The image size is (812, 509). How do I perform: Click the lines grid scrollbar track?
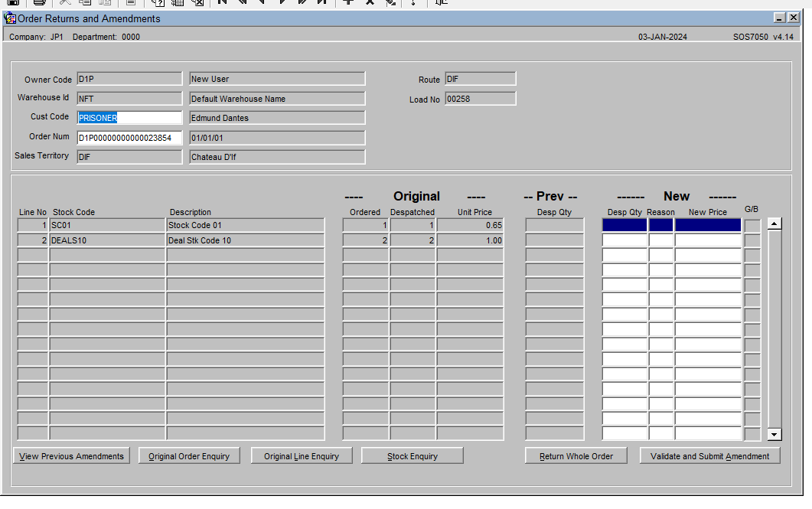click(774, 329)
